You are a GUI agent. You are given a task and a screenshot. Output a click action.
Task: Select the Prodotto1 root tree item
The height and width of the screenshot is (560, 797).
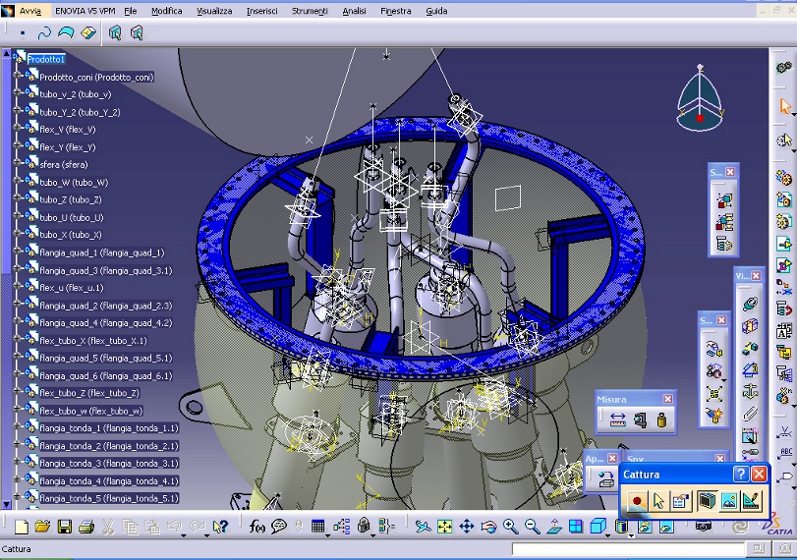tap(46, 59)
